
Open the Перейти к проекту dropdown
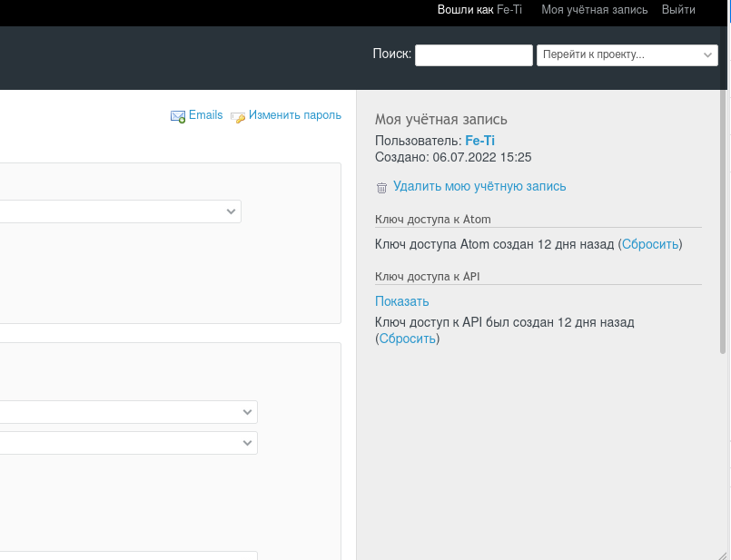pyautogui.click(x=627, y=54)
